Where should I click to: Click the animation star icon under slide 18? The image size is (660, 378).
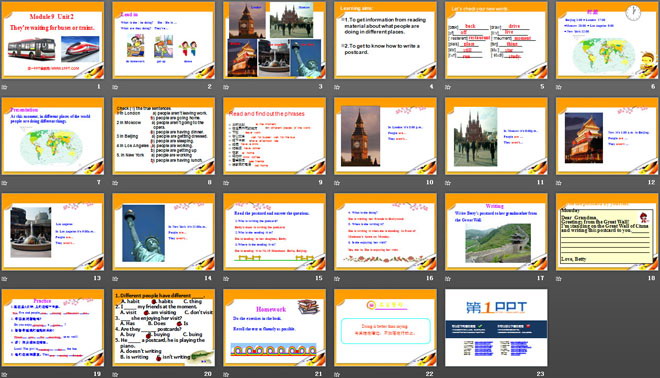point(559,279)
